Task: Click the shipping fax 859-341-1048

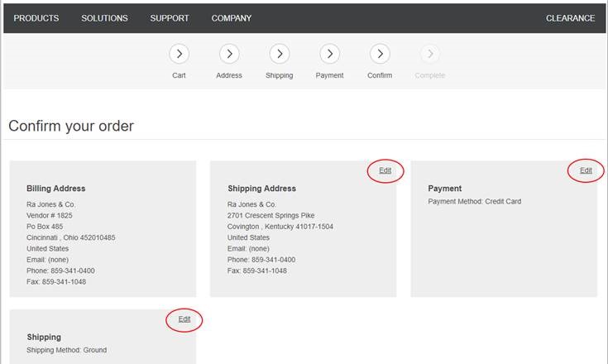Action: [x=265, y=271]
